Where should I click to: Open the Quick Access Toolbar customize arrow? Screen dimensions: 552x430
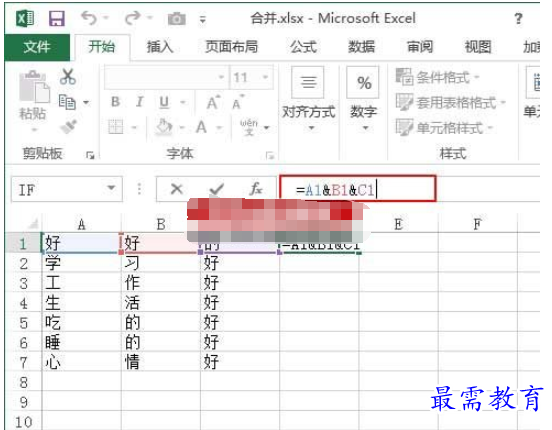(x=202, y=19)
